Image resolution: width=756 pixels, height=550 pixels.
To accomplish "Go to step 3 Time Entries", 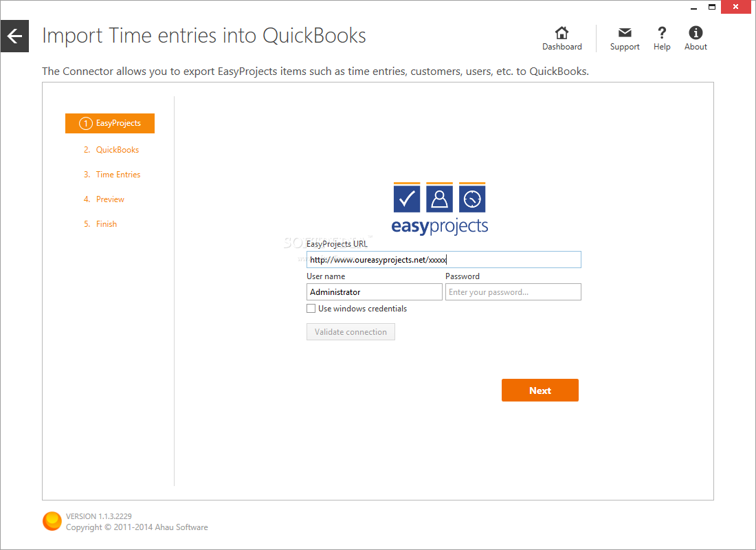I will pos(112,175).
